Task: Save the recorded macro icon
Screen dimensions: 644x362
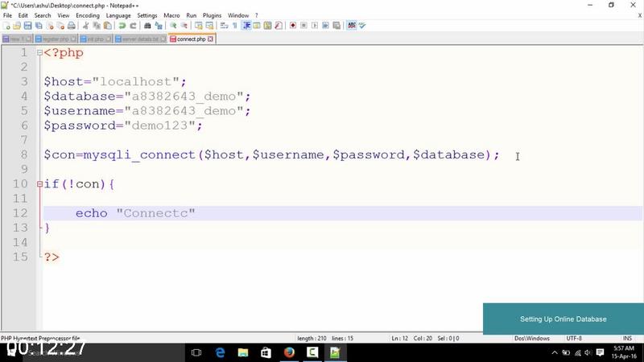Action: 336,26
